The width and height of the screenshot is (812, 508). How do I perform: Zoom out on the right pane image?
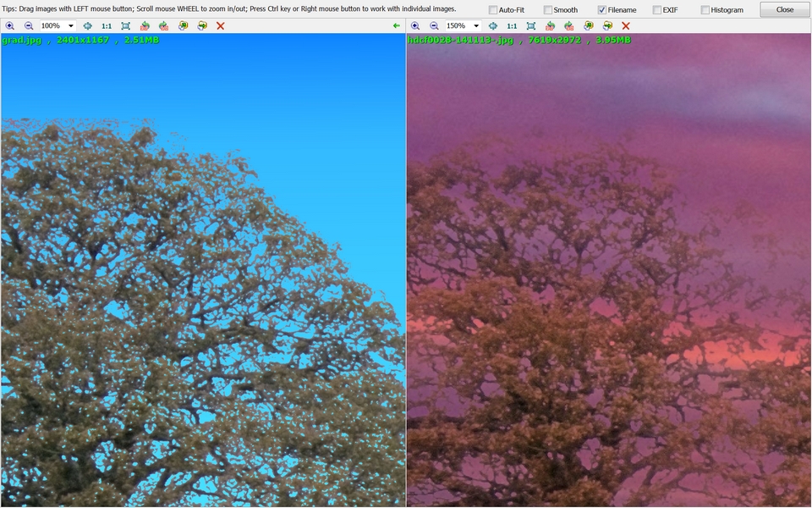click(x=434, y=26)
